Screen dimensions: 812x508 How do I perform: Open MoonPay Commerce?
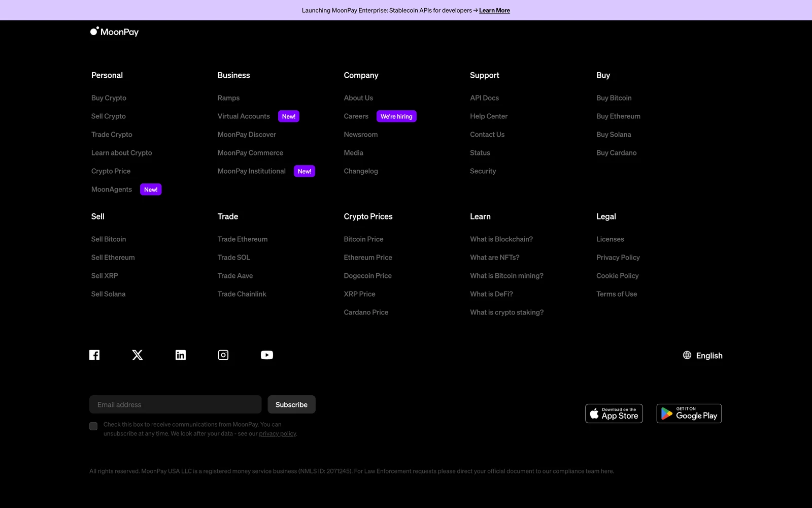[250, 153]
